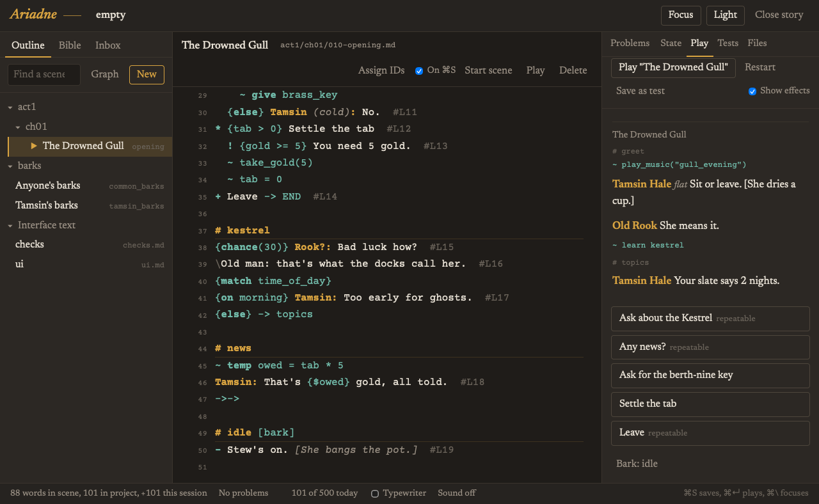The width and height of the screenshot is (819, 504).
Task: Open the Tests tab
Action: tap(728, 43)
